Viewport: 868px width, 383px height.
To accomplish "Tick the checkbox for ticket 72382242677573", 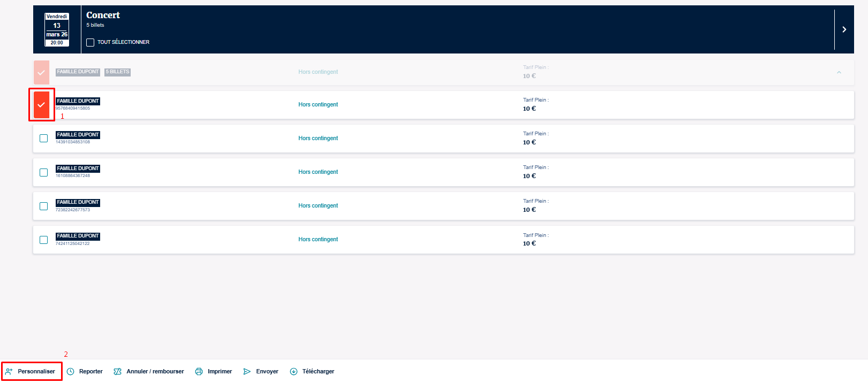I will coord(44,206).
